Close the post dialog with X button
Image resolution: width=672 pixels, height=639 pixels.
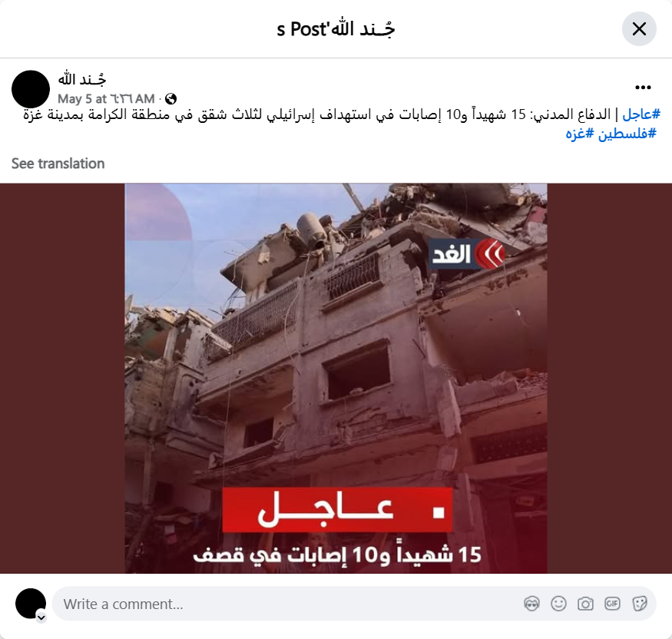[639, 29]
